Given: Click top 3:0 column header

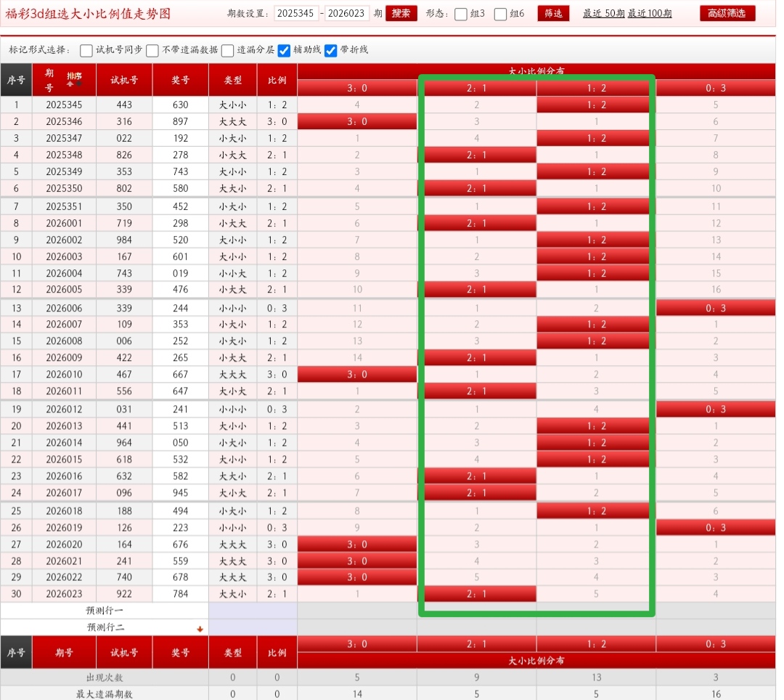Looking at the screenshot, I should [x=357, y=88].
